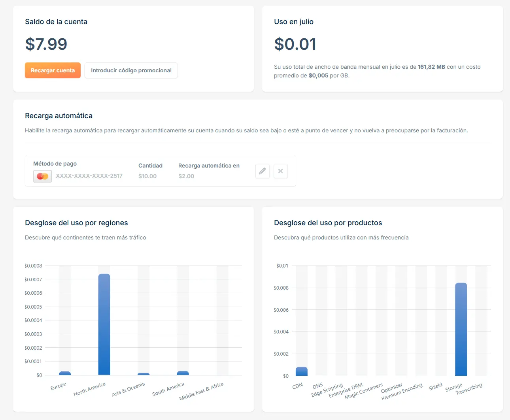The width and height of the screenshot is (510, 420).
Task: Remove auto-recharge using the X icon
Action: [281, 171]
